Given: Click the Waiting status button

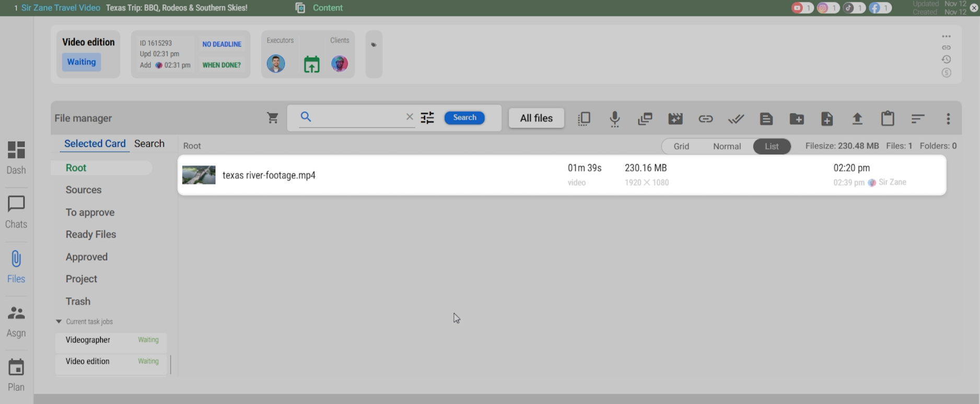Looking at the screenshot, I should coord(81,62).
